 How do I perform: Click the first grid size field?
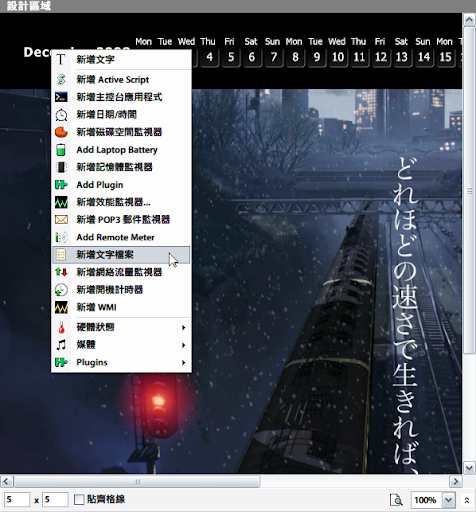[x=17, y=500]
